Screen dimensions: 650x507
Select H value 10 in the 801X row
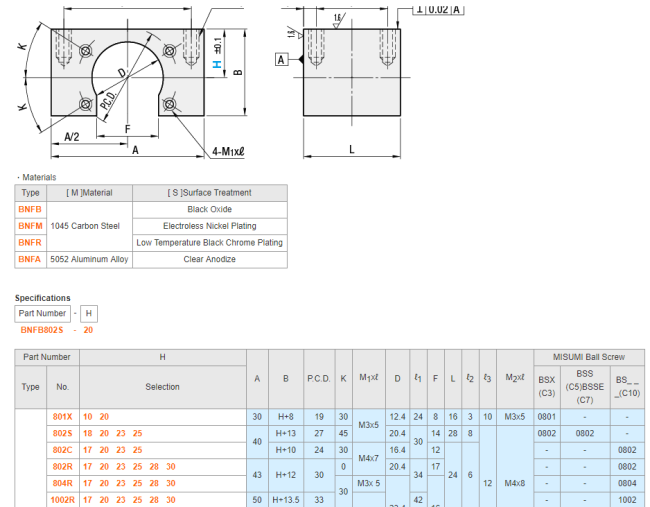point(87,416)
